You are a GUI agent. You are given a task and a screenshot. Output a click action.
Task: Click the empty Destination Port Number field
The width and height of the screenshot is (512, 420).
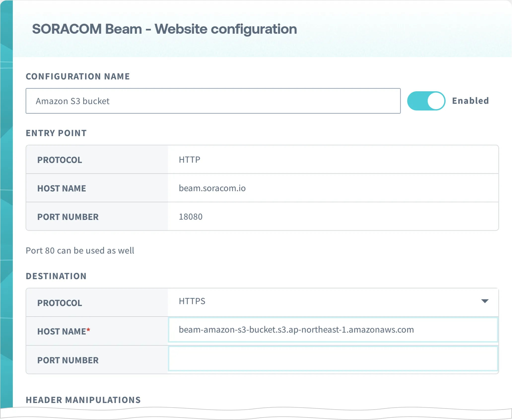(x=333, y=359)
